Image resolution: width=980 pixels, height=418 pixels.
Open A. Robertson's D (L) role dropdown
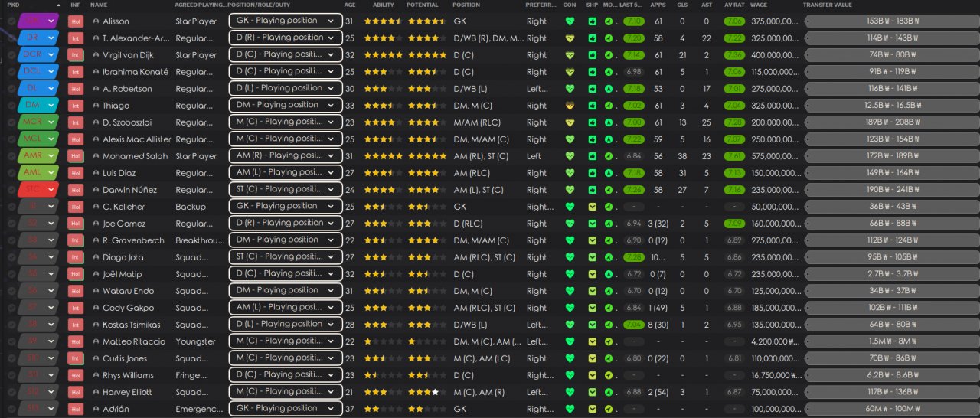pos(286,88)
